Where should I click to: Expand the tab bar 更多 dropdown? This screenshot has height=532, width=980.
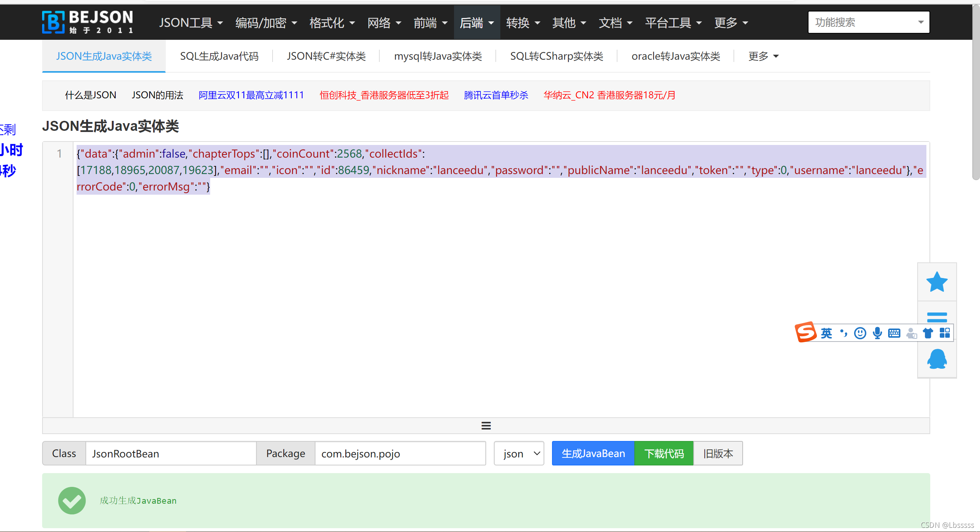click(x=763, y=56)
